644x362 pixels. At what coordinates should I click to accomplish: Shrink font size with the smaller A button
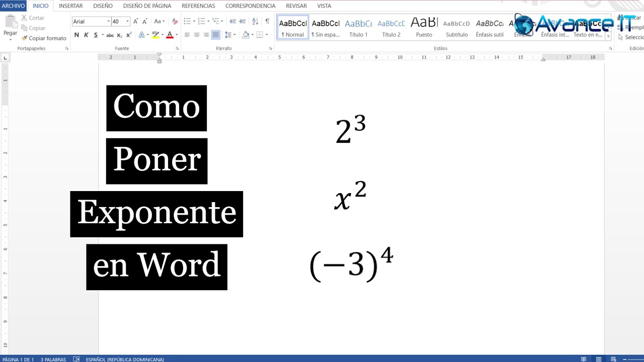pyautogui.click(x=145, y=21)
